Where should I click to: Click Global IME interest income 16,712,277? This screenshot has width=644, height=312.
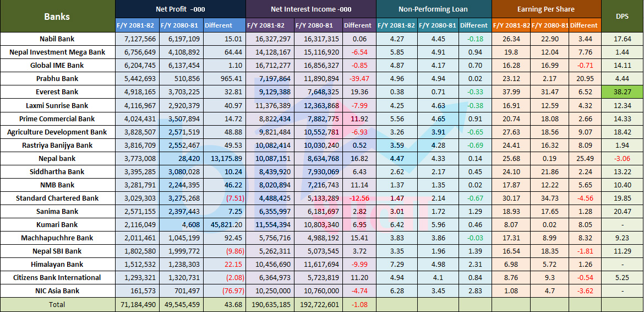[272, 66]
